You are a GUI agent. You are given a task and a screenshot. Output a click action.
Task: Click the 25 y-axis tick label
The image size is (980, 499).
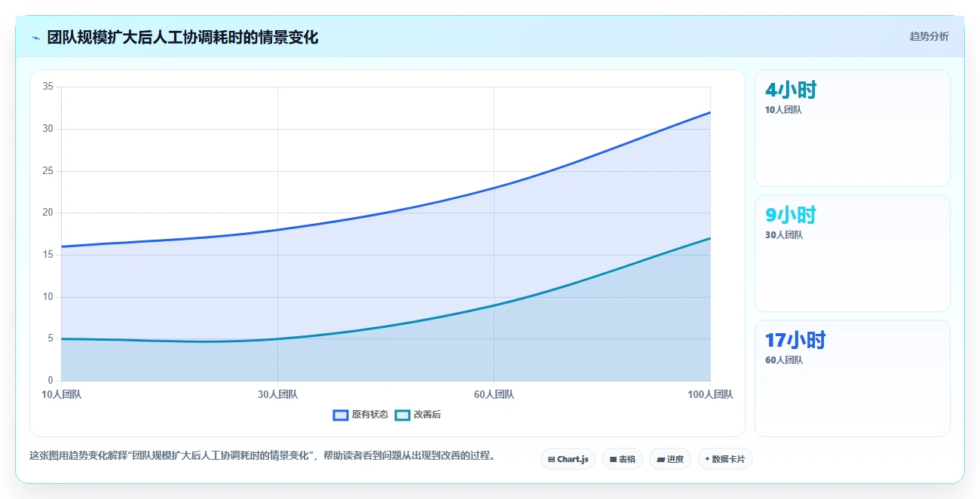(47, 171)
